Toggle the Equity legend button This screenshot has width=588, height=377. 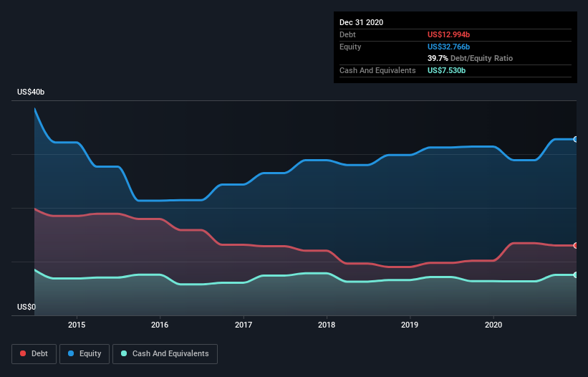pyautogui.click(x=85, y=354)
